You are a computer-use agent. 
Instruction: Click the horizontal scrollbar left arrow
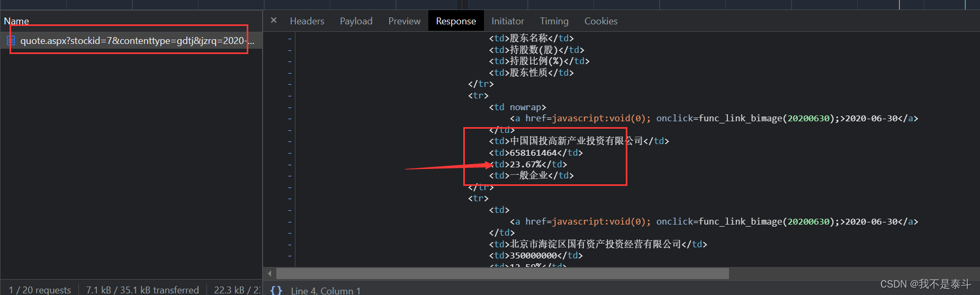click(270, 274)
